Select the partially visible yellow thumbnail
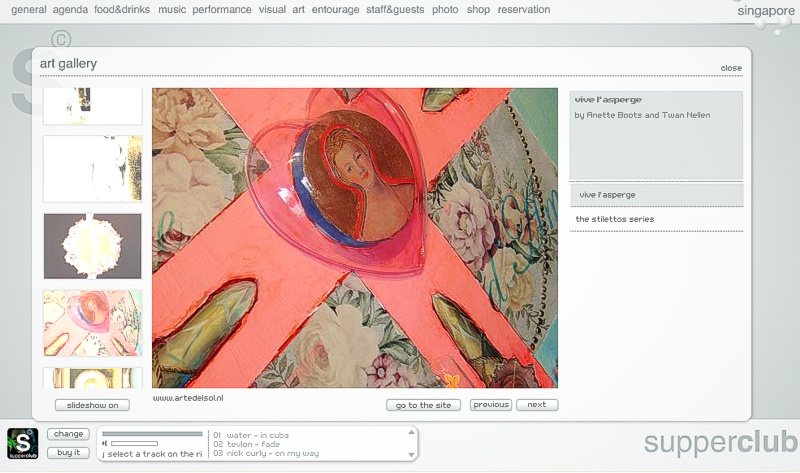Image resolution: width=800 pixels, height=473 pixels. 93,378
